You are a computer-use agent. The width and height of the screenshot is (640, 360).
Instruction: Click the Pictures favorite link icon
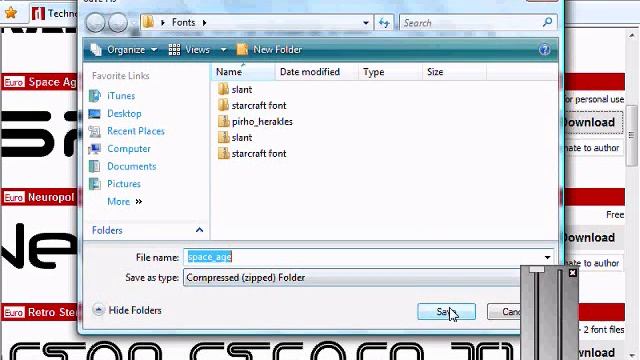pos(95,184)
